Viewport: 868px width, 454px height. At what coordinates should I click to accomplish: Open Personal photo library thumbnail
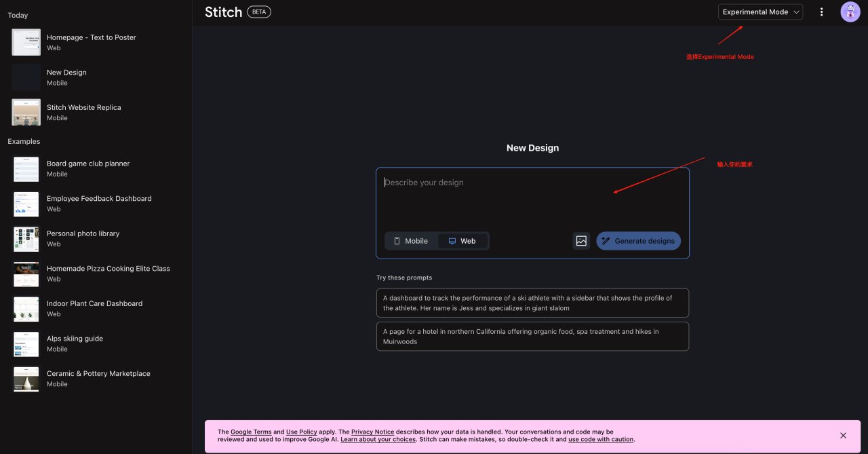pyautogui.click(x=26, y=239)
